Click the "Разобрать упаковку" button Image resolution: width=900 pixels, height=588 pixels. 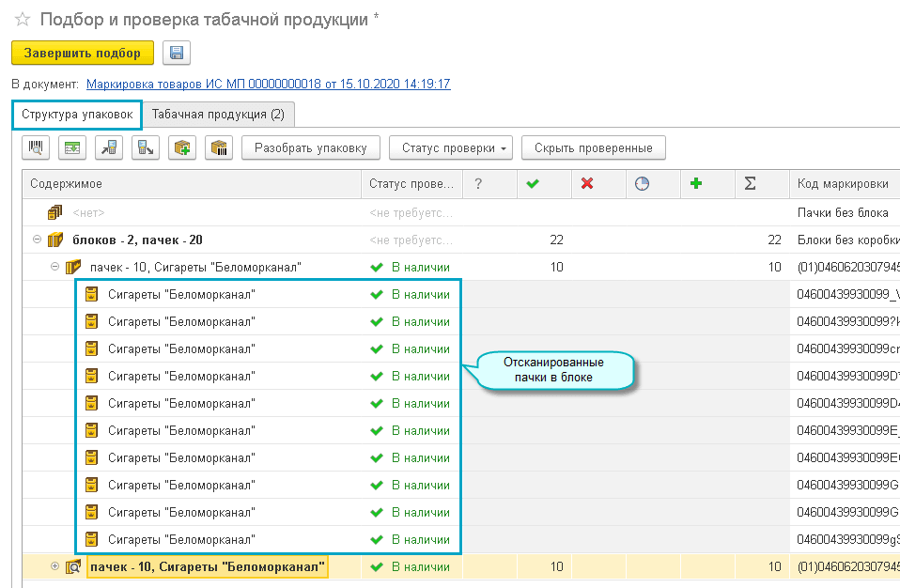point(310,147)
